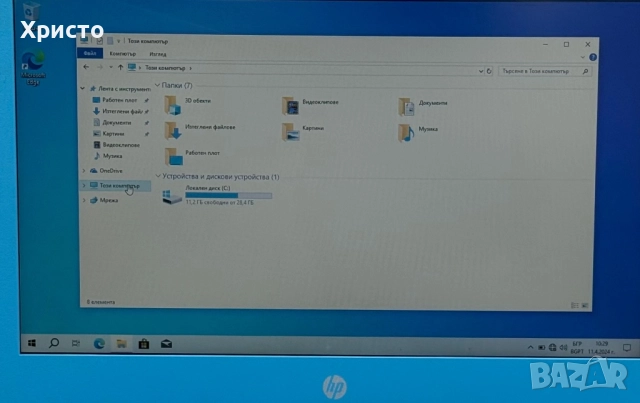Select Този компютър in navigation pane

tap(116, 185)
